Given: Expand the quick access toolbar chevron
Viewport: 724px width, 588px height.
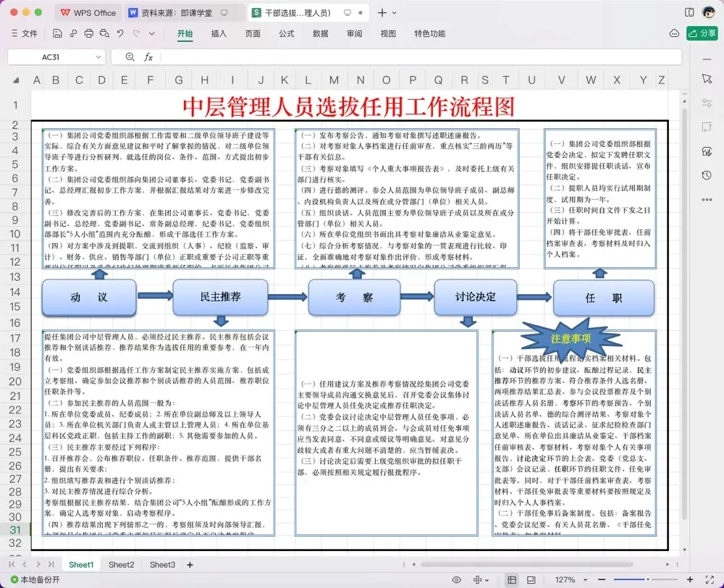Looking at the screenshot, I should pyautogui.click(x=151, y=33).
